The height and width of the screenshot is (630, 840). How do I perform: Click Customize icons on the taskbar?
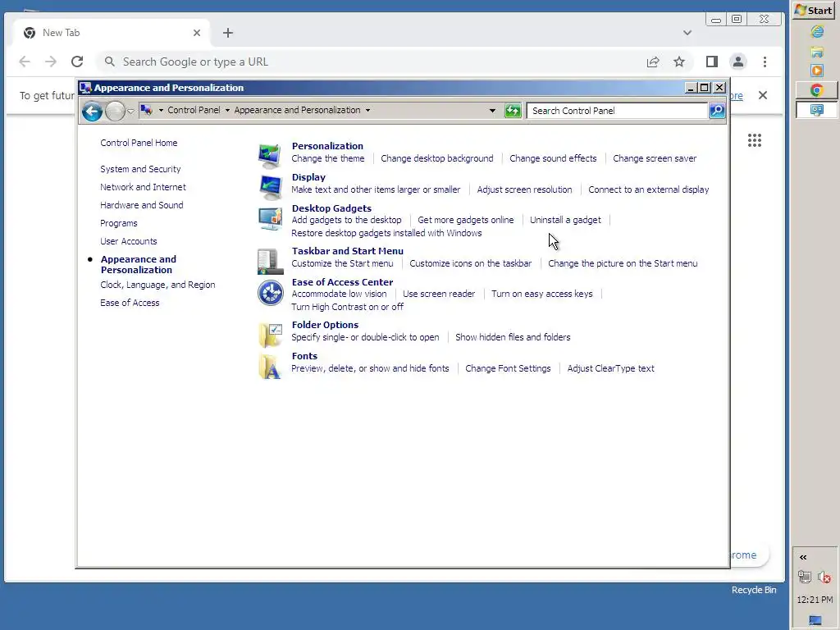470,263
